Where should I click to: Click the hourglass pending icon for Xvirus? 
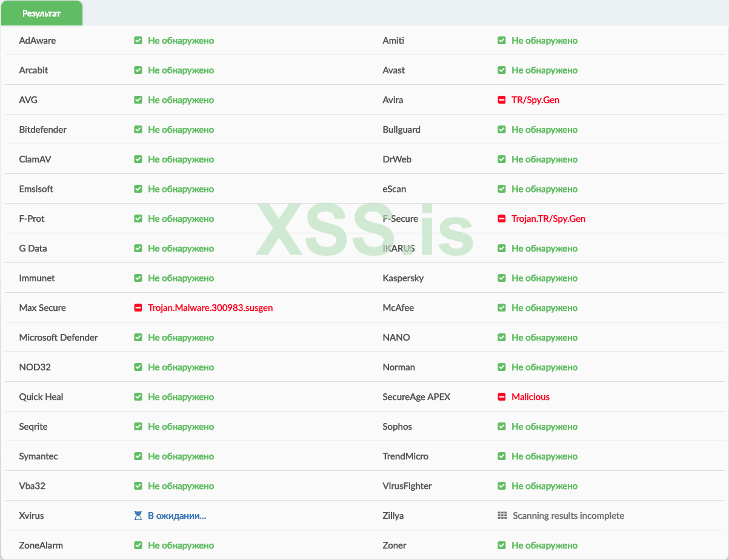point(138,516)
